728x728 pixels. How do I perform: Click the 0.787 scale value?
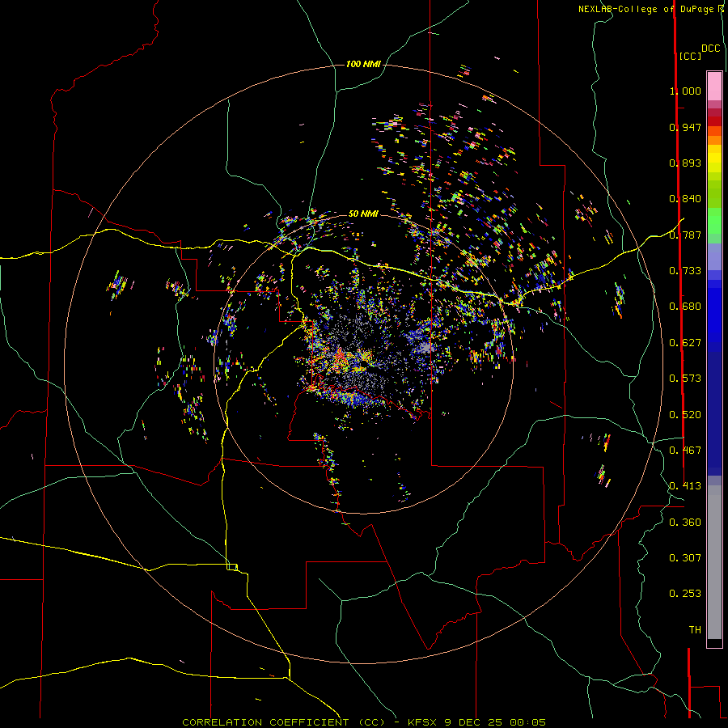click(x=685, y=235)
